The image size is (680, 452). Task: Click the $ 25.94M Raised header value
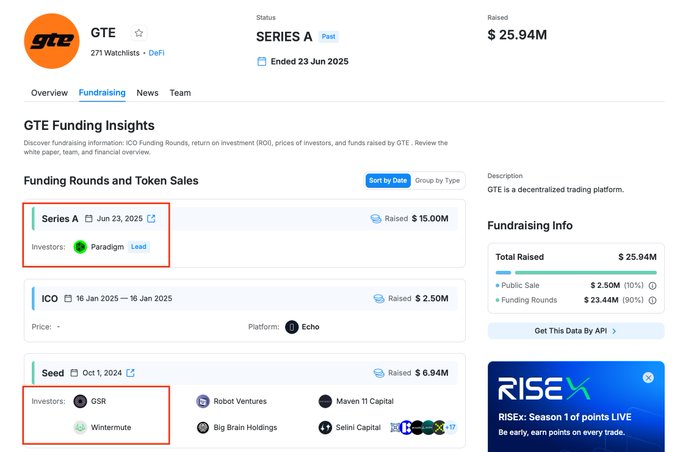click(x=517, y=35)
